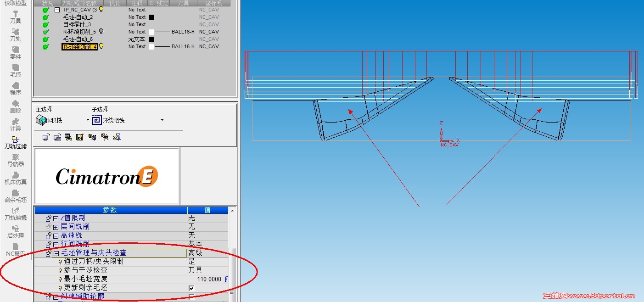
Task: Open the 剩余毛坯 remaining stock tool
Action: (16, 196)
